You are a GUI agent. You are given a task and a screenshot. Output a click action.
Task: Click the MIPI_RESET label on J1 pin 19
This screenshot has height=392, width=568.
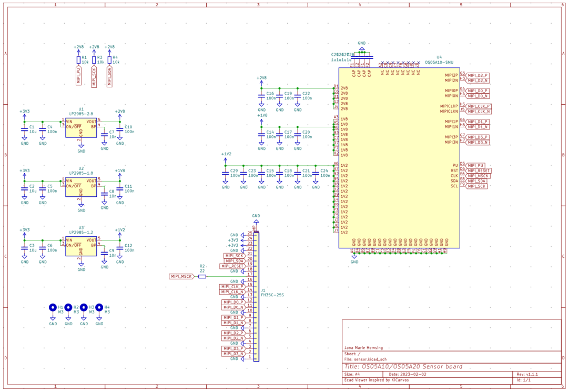click(232, 266)
